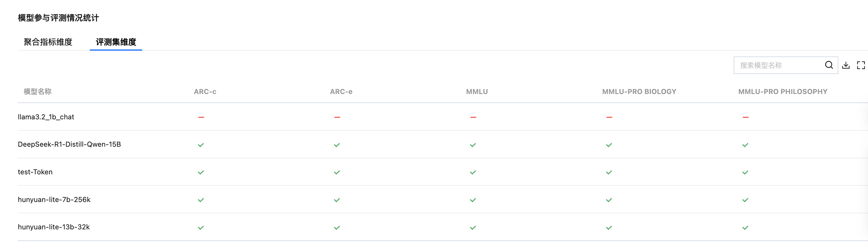The height and width of the screenshot is (248, 868).
Task: Click the llama3.2_1b_chat model name
Action: click(x=46, y=117)
